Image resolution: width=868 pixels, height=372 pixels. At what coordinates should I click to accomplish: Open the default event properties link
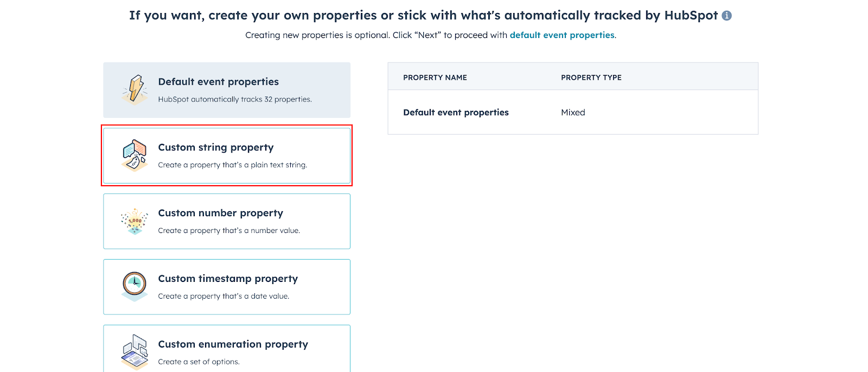[562, 35]
